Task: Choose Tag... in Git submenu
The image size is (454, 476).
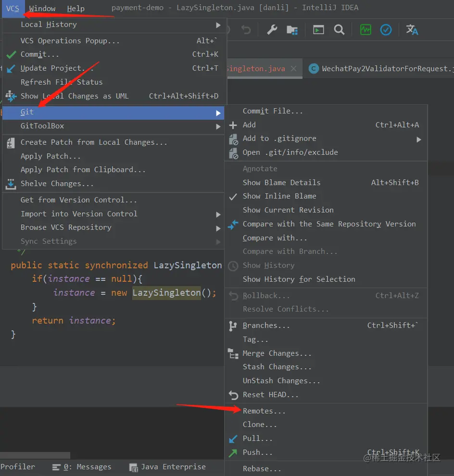Action: click(326, 339)
